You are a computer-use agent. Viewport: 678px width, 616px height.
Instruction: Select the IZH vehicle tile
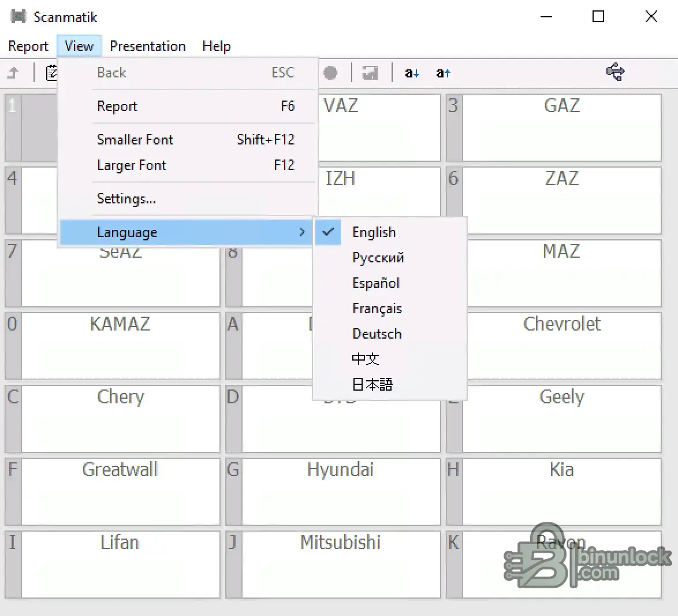379,192
